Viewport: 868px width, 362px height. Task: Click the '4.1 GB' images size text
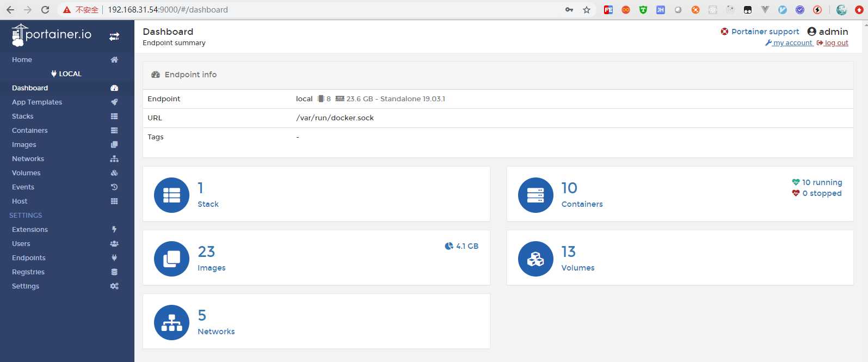pos(467,246)
